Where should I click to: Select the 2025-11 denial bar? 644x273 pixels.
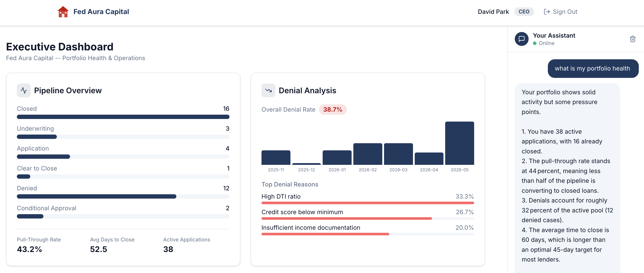[276, 157]
